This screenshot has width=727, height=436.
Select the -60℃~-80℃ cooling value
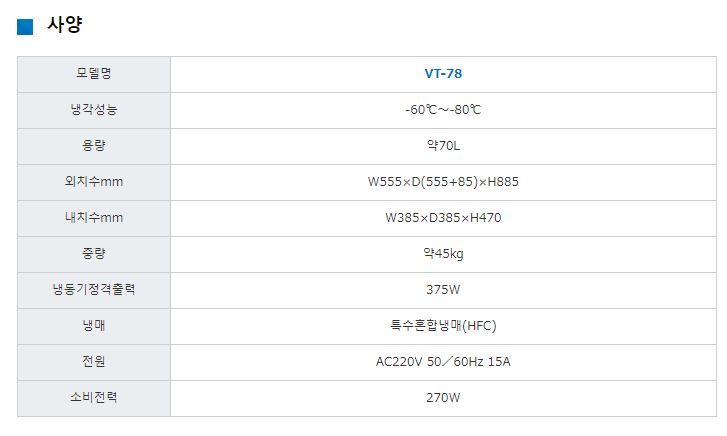443,109
